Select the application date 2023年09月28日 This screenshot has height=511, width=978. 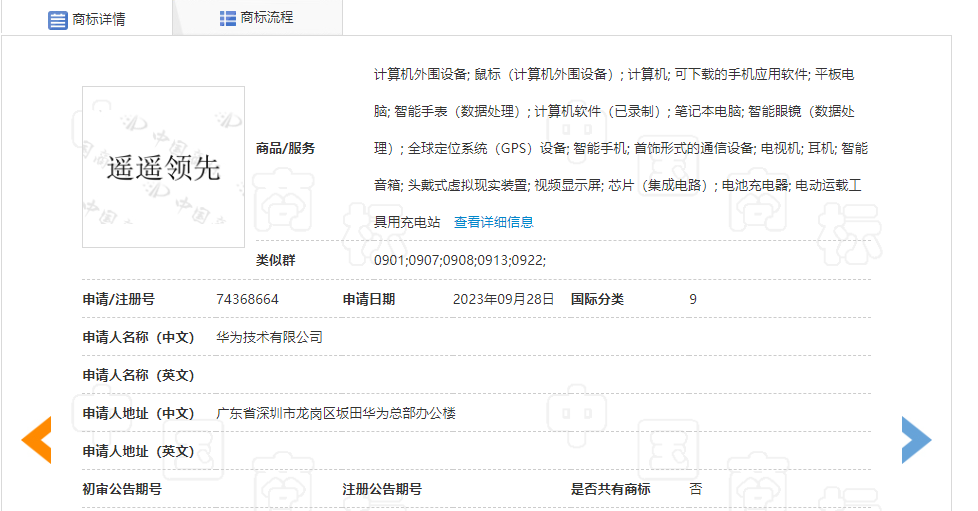(x=503, y=299)
